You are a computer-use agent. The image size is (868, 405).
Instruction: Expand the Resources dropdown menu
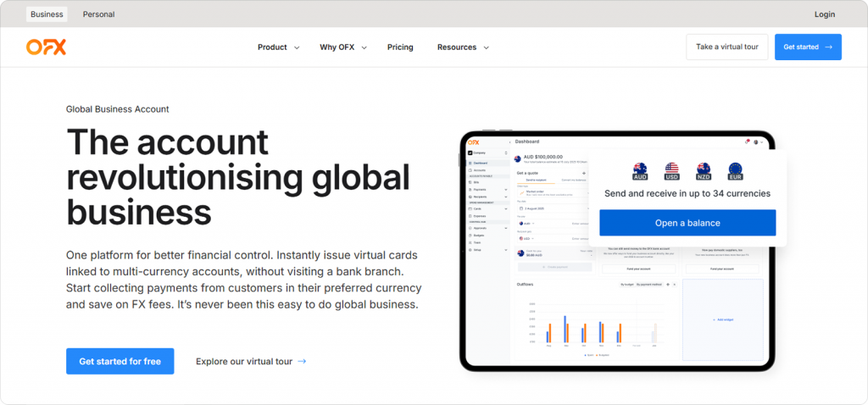463,47
